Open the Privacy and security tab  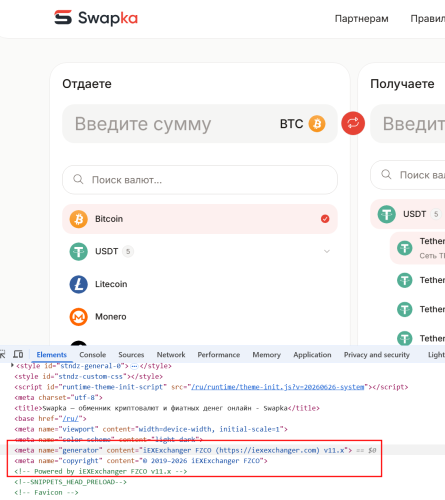[x=377, y=355]
